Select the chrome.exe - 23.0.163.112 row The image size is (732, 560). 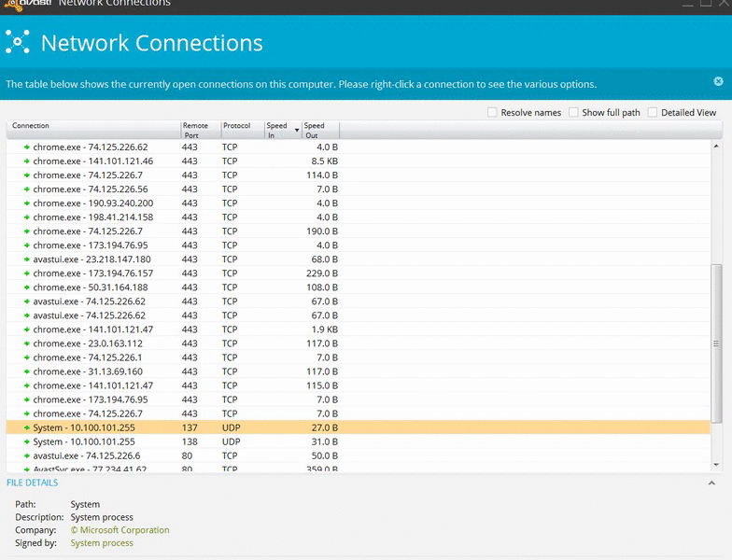coord(359,343)
